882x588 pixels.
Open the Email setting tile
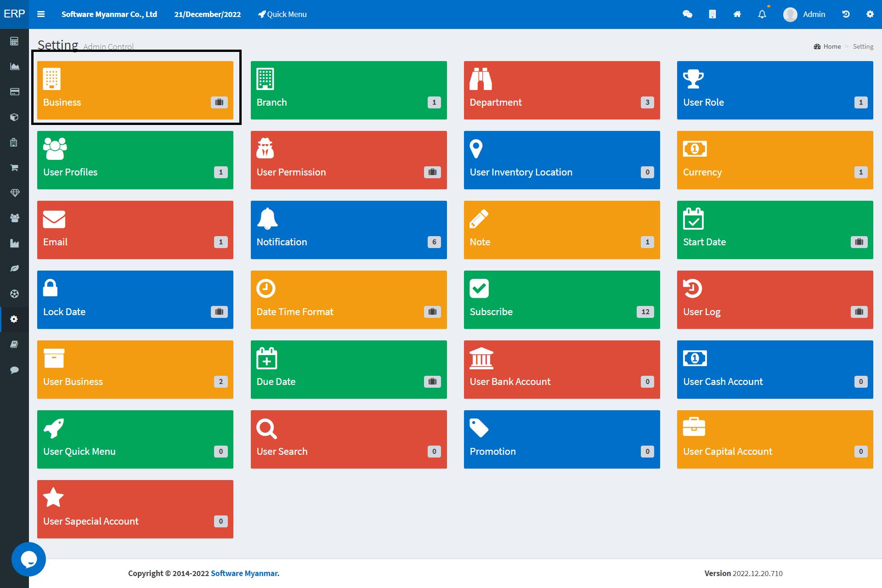click(135, 230)
